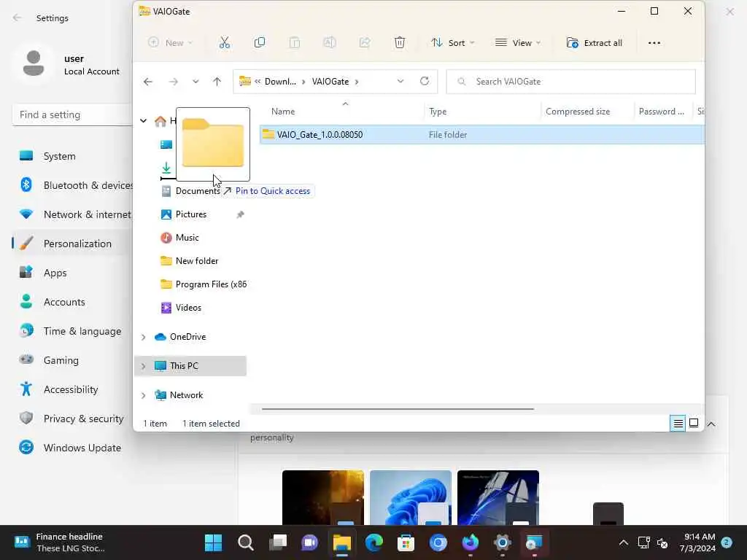Expand the OneDrive tree node
Screen dimensions: 747x560
click(x=144, y=337)
